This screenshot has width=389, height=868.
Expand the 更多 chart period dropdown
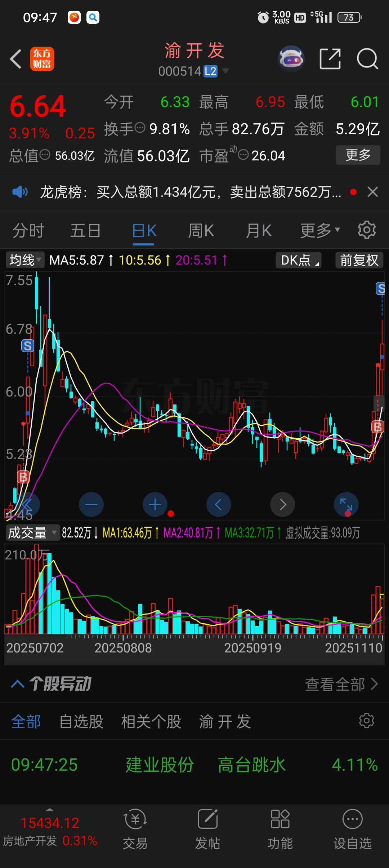click(x=320, y=231)
